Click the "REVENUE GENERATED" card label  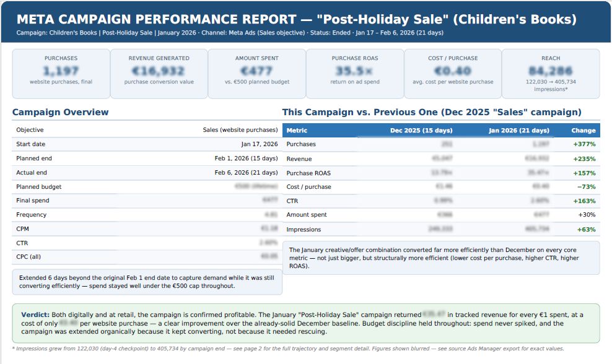[x=159, y=58]
